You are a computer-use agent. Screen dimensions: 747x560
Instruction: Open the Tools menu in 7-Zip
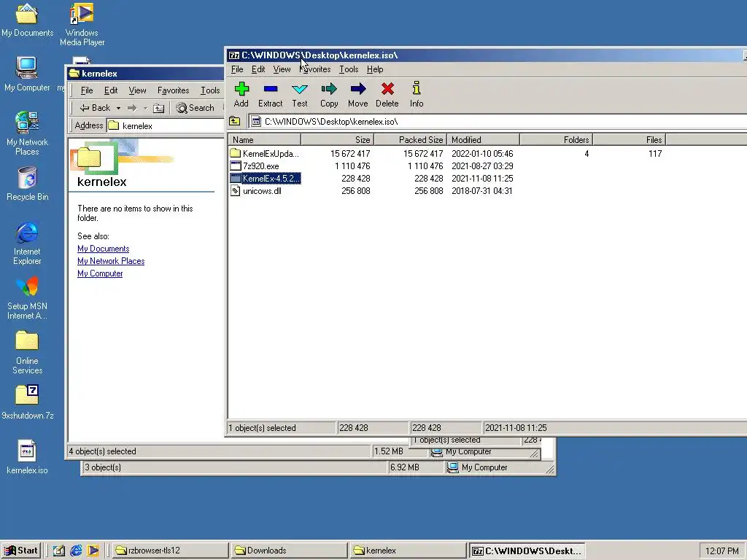(x=348, y=69)
